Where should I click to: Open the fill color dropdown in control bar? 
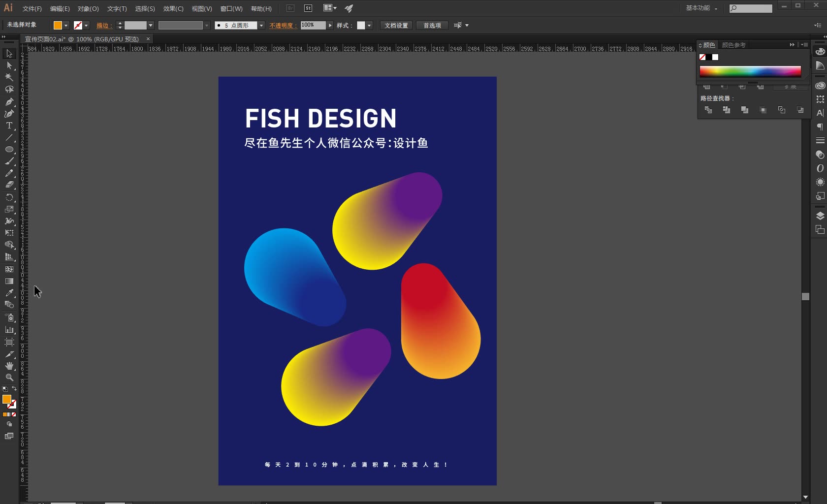[66, 26]
